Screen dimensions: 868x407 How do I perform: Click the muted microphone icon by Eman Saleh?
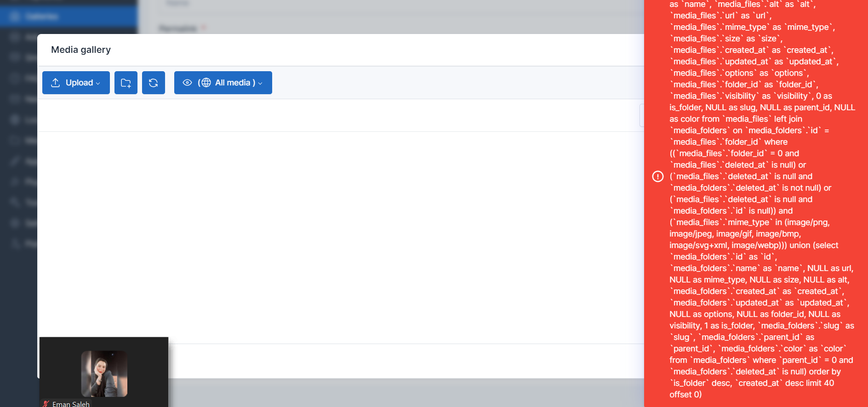[x=46, y=404]
